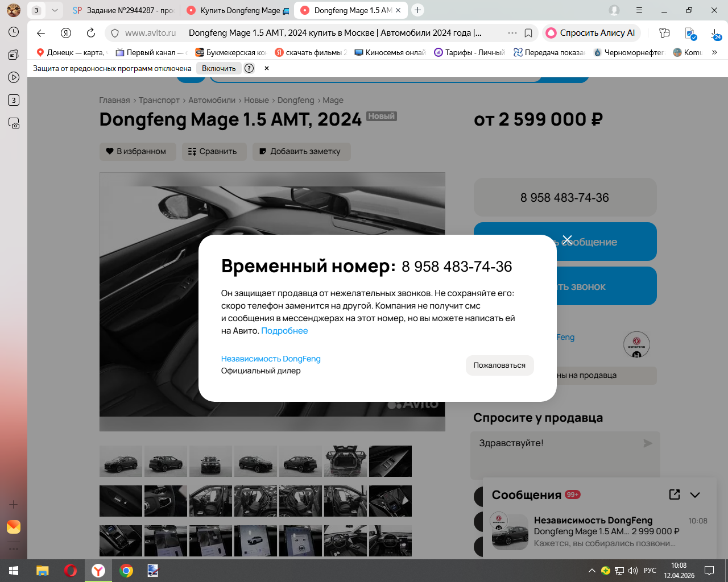Add a new sidebar app
728x582 pixels.
tap(14, 504)
